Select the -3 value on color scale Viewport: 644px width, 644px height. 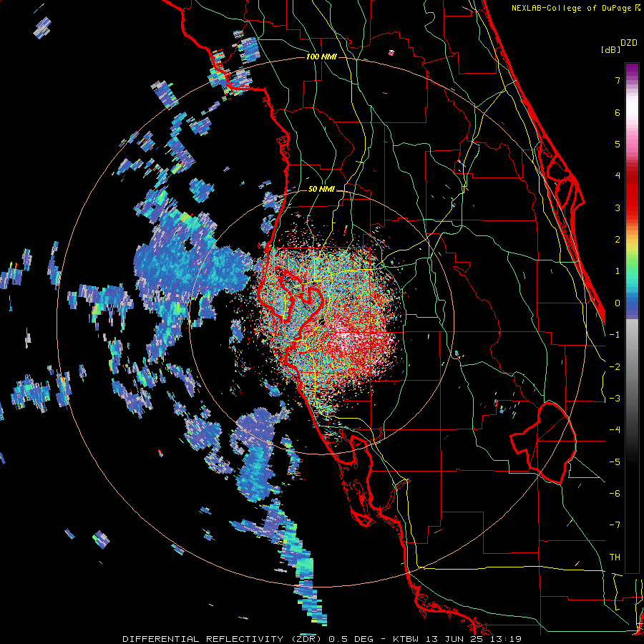[x=615, y=399]
